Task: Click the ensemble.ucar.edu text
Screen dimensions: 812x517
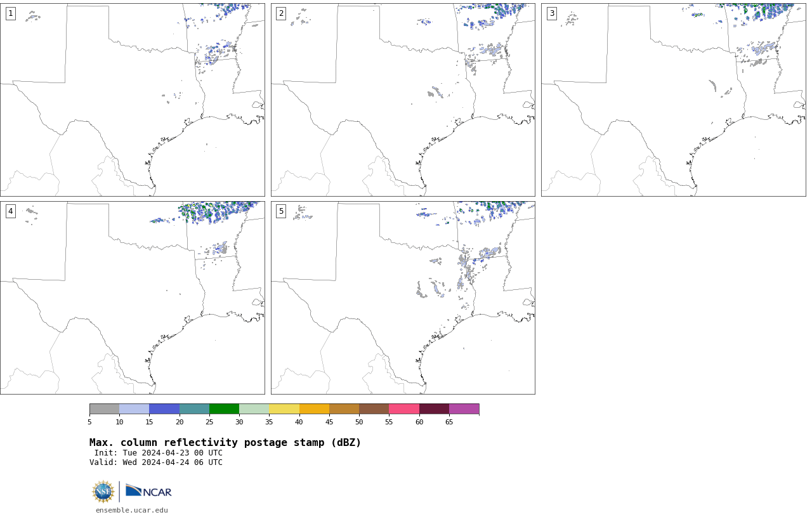Action: [132, 510]
